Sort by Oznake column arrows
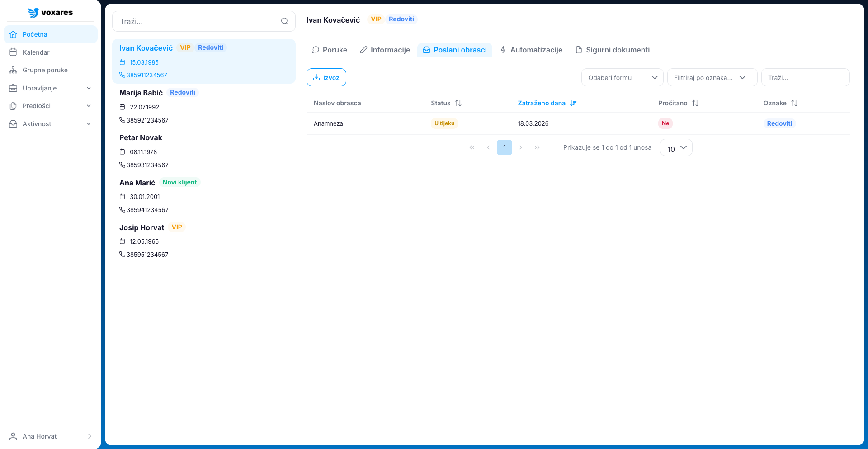 click(x=794, y=103)
